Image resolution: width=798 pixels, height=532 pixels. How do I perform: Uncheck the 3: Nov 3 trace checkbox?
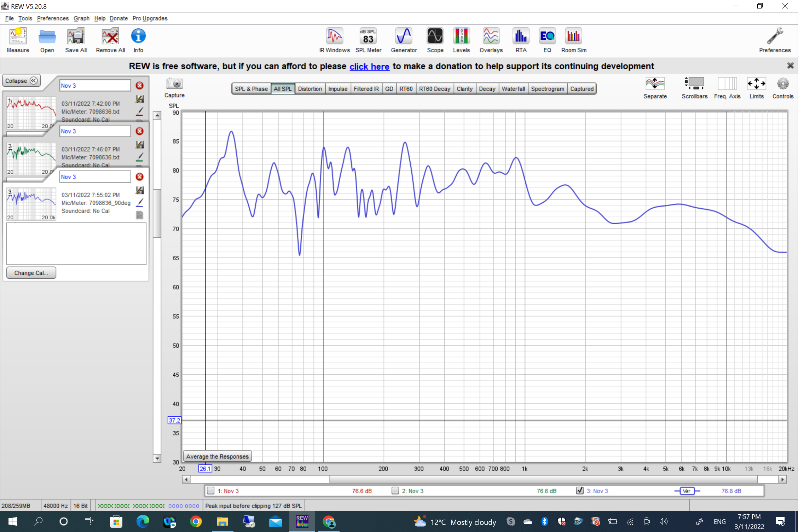(580, 491)
